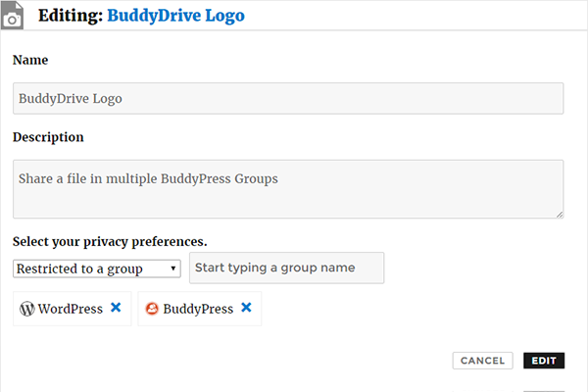Screen dimensions: 588x392
Task: Grab the Description textarea resize handle
Action: [560, 214]
